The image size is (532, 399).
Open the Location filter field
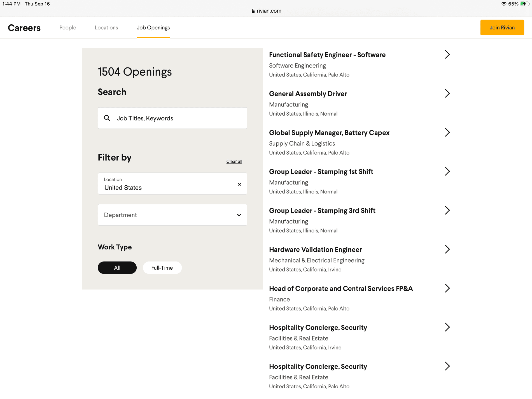172,183
